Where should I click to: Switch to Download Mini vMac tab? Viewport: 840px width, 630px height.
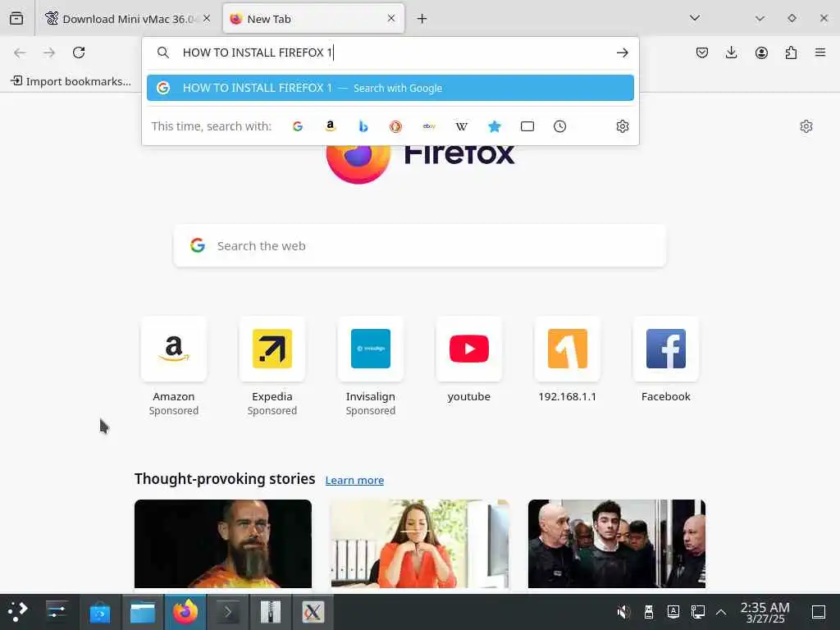click(127, 19)
